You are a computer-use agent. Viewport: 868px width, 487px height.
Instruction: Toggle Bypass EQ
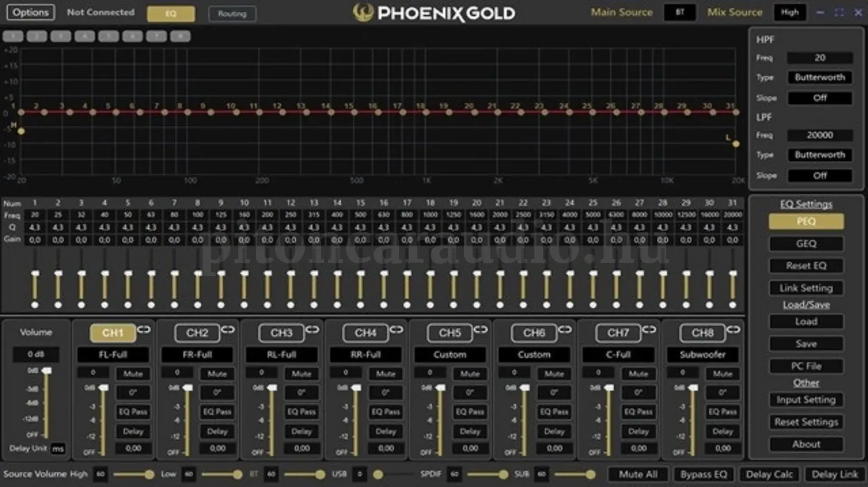click(704, 474)
